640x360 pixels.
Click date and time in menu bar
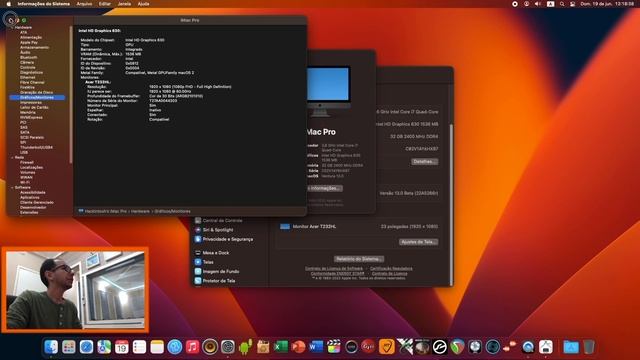click(607, 4)
